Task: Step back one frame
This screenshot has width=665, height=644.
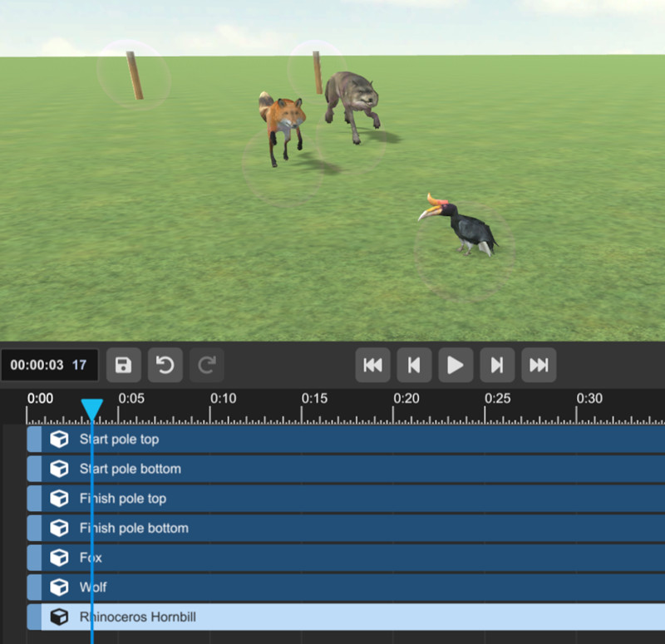Action: pos(414,365)
